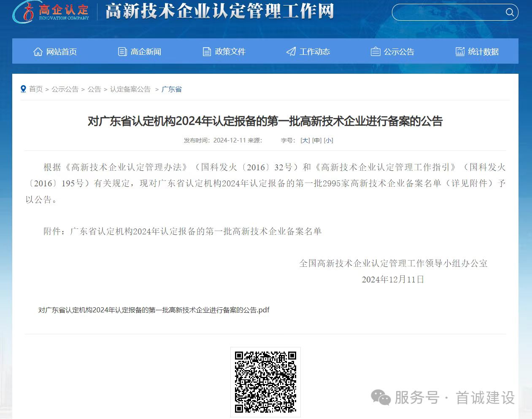Click the 高企认定 site logo
The height and width of the screenshot is (419, 532).
[x=51, y=12]
